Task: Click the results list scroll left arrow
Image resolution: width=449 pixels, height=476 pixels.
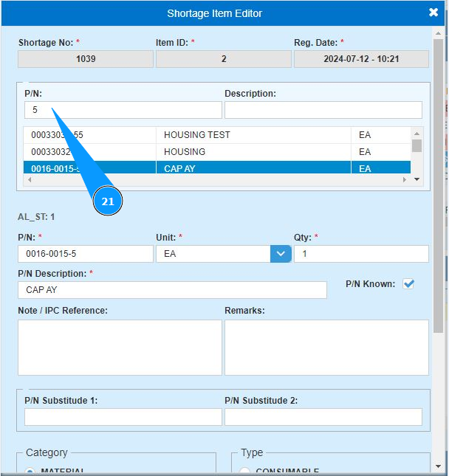Action: point(30,180)
